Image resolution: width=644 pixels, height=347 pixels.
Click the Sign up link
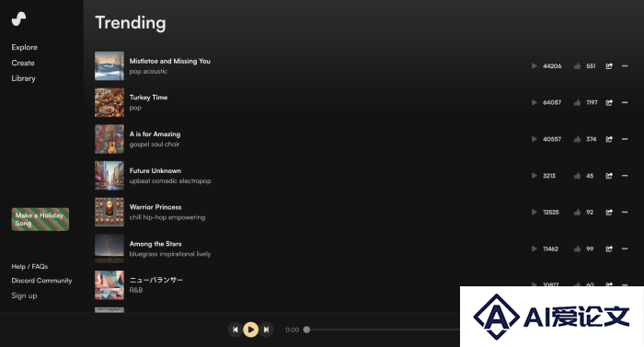coord(24,295)
